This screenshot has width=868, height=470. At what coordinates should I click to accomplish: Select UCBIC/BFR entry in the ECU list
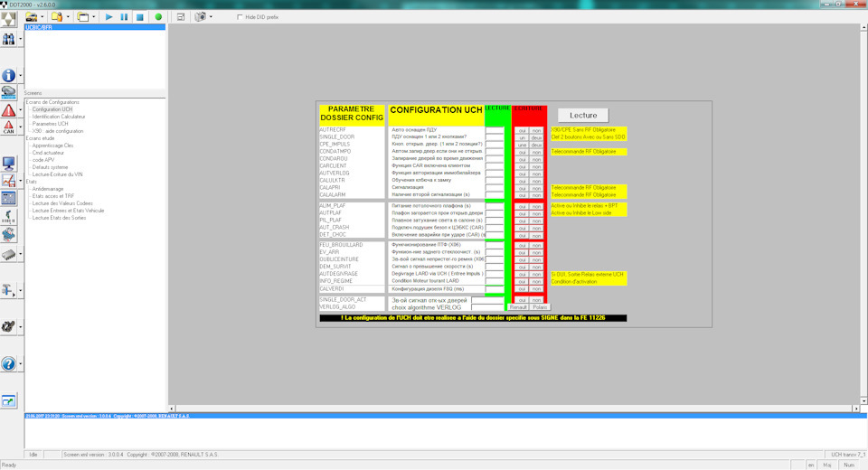95,27
